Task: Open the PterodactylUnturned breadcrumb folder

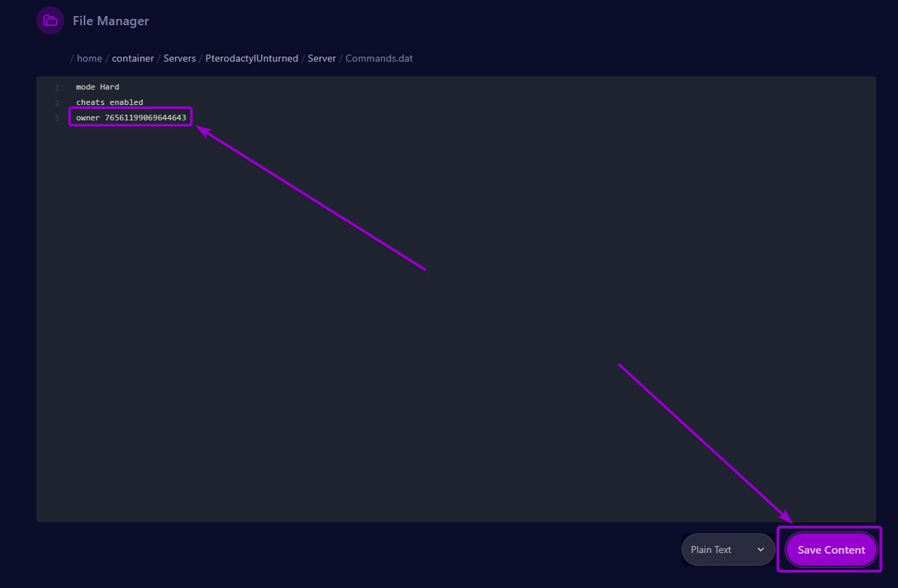Action: coord(252,58)
